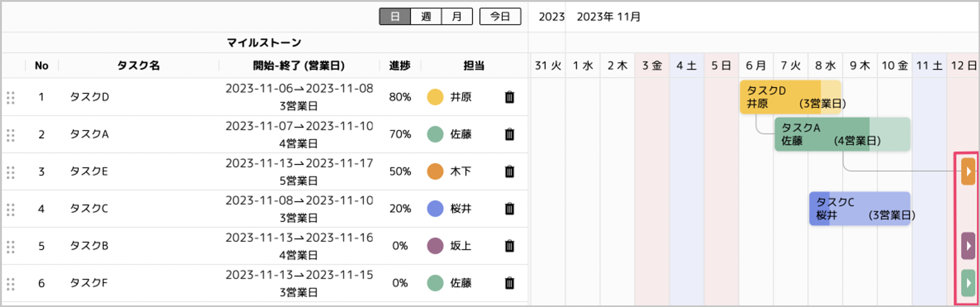Select the タスクD bar in Gantt chart
The height and width of the screenshot is (307, 980).
click(790, 97)
